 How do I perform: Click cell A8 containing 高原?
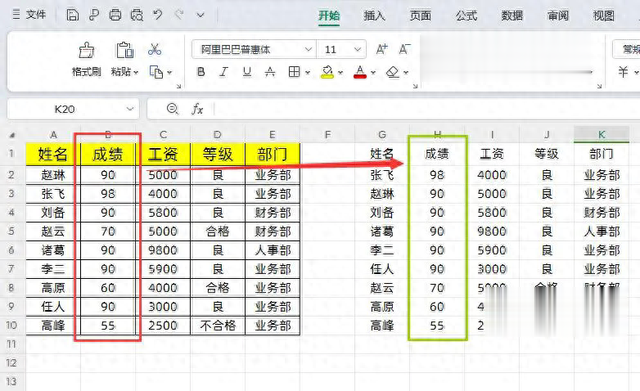(x=53, y=288)
